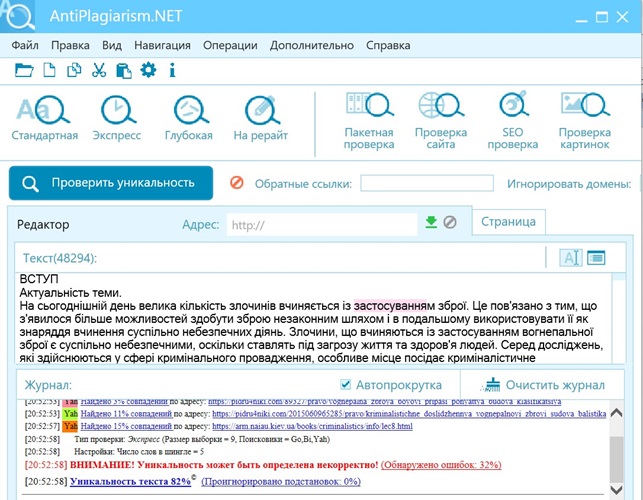The image size is (643, 500).
Task: Run the Экспресс check
Action: click(117, 118)
